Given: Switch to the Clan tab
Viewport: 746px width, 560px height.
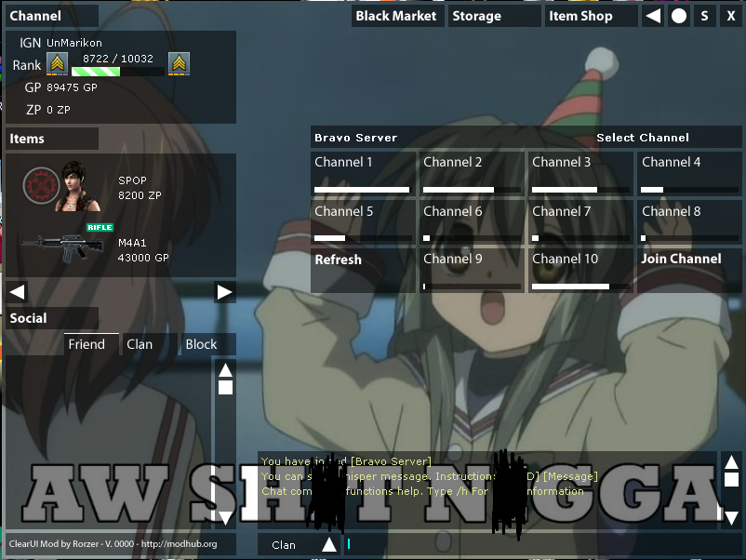Looking at the screenshot, I should click(141, 343).
